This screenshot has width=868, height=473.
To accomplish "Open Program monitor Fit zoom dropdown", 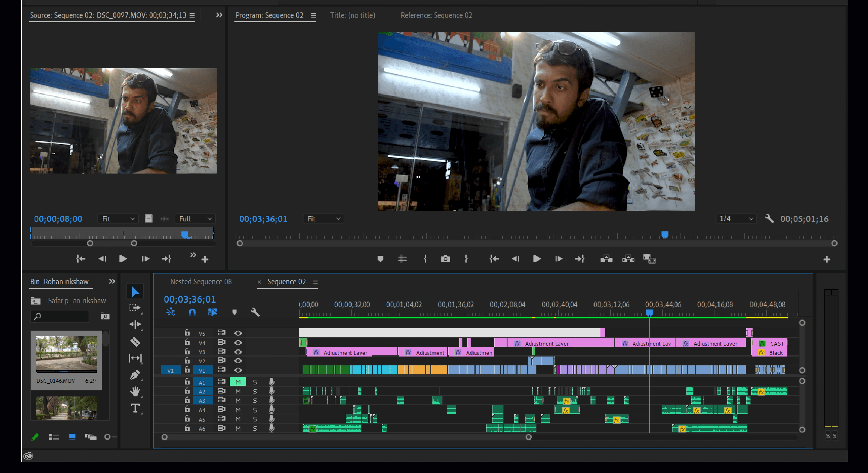I will [x=323, y=219].
